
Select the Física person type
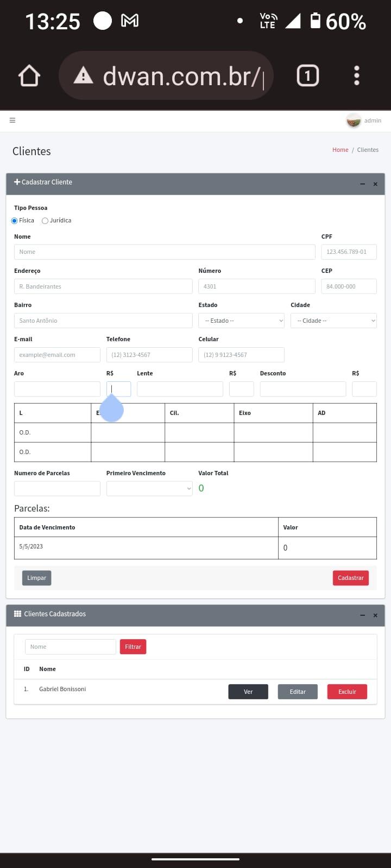click(x=15, y=221)
